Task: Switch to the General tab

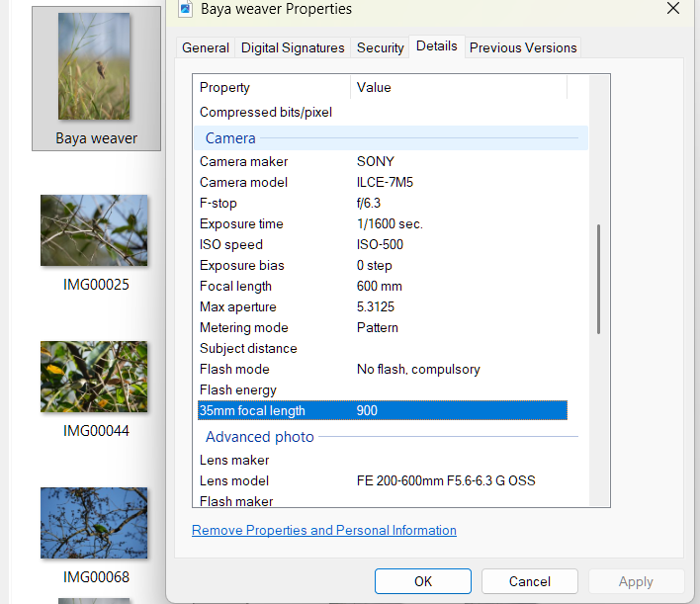Action: (206, 47)
